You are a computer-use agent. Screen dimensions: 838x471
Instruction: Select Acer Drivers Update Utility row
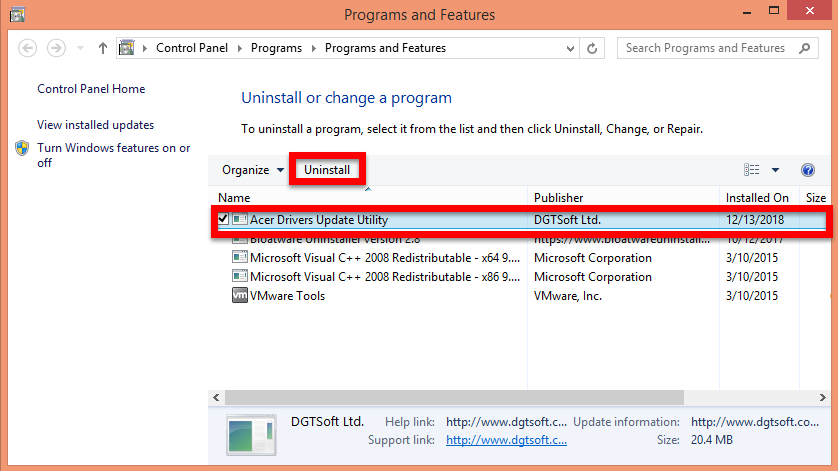pos(521,220)
